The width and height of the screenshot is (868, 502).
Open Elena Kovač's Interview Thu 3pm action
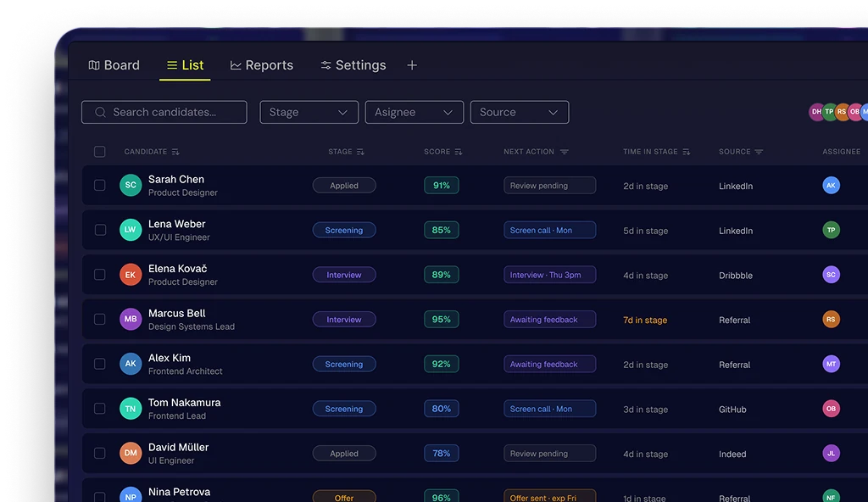tap(549, 274)
